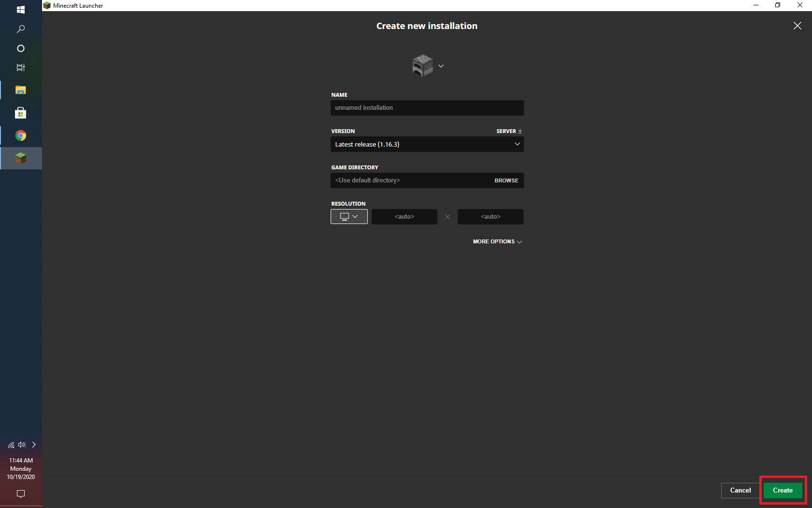
Task: Click the speaker volume icon in the tray
Action: pyautogui.click(x=21, y=445)
